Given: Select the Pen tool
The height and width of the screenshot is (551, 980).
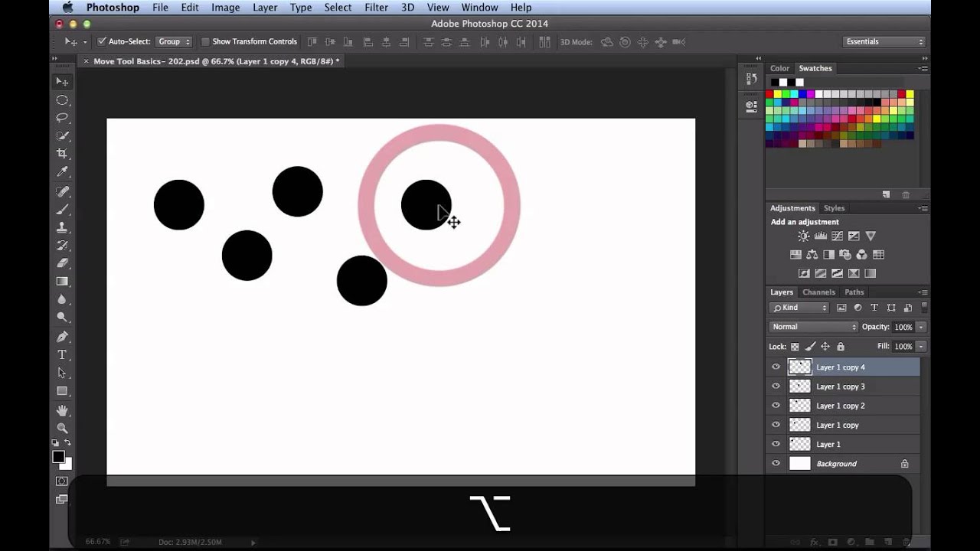Looking at the screenshot, I should click(x=62, y=337).
